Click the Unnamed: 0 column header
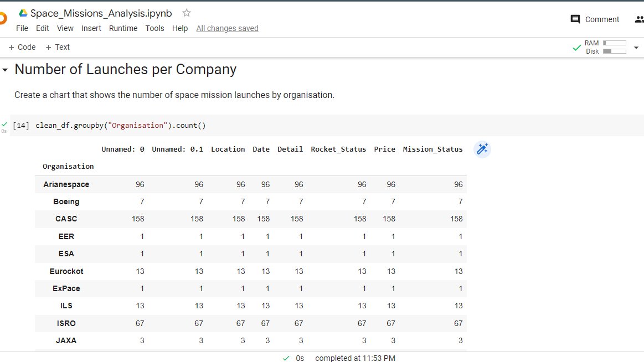Image resolution: width=644 pixels, height=362 pixels. click(x=123, y=149)
